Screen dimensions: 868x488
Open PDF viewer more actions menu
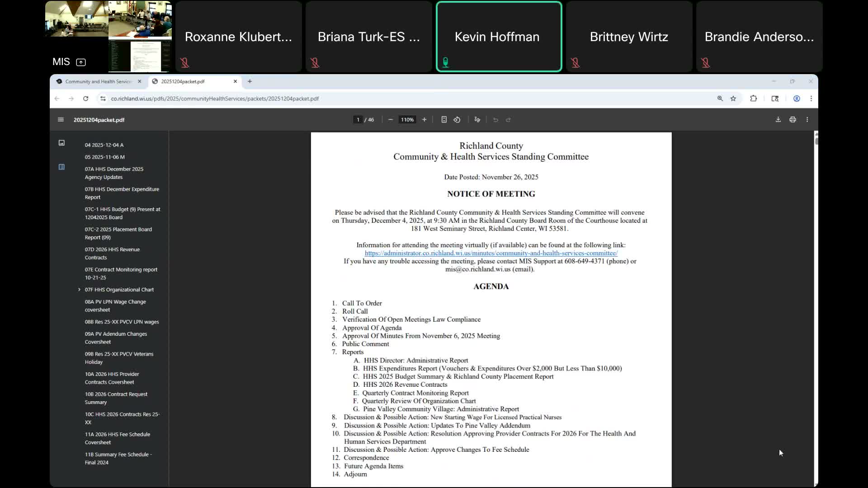point(807,120)
